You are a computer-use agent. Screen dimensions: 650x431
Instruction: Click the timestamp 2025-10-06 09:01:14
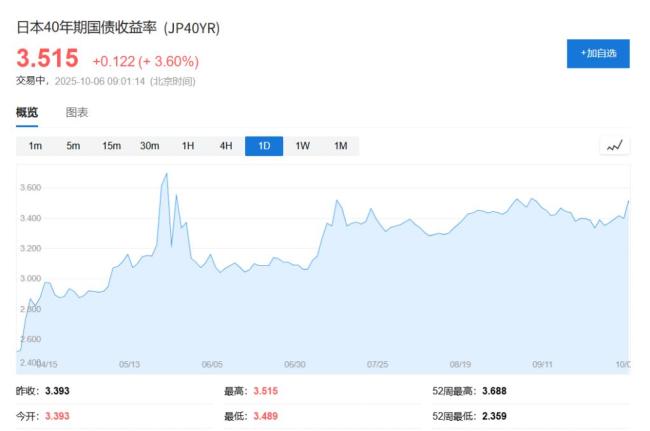[100, 81]
